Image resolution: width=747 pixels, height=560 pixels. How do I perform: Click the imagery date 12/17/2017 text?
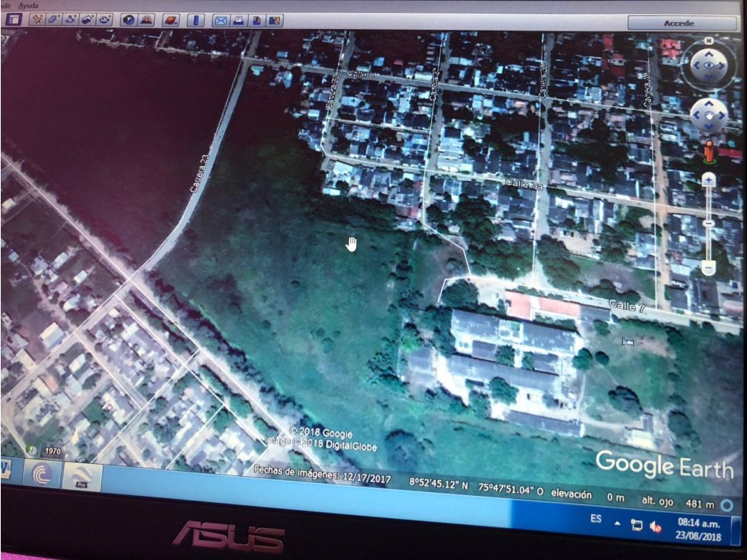pos(366,478)
